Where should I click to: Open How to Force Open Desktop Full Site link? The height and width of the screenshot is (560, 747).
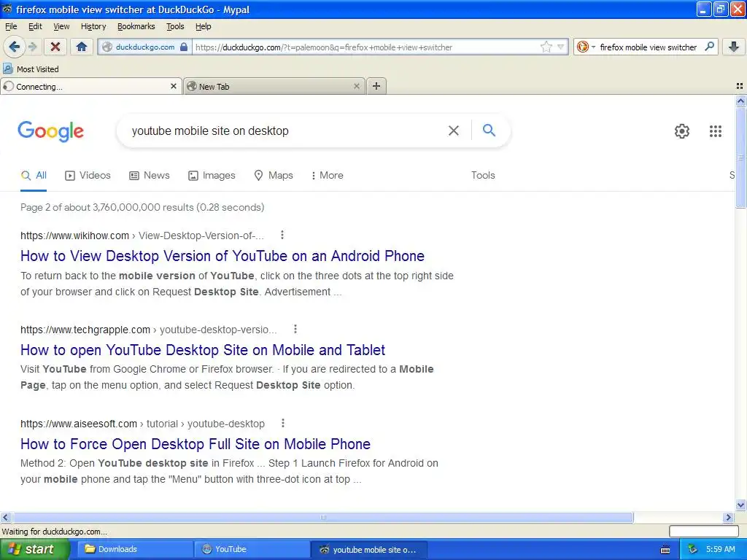[x=196, y=444]
